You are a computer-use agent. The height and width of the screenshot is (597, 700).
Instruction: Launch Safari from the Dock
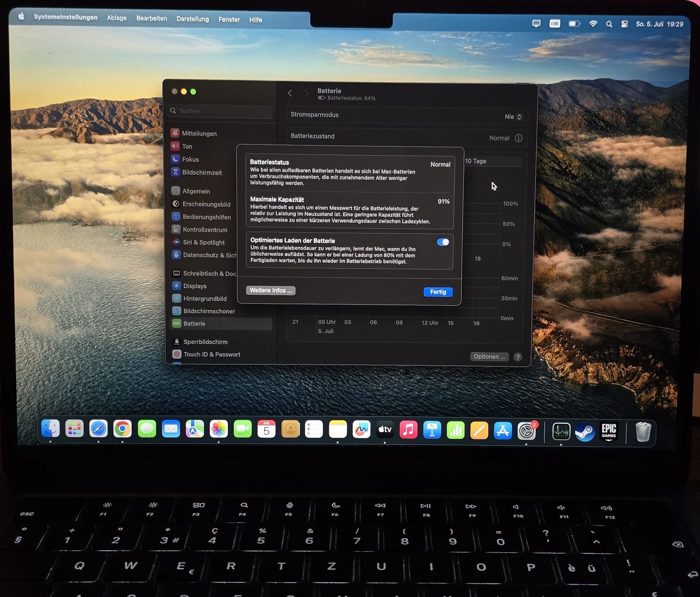(98, 429)
